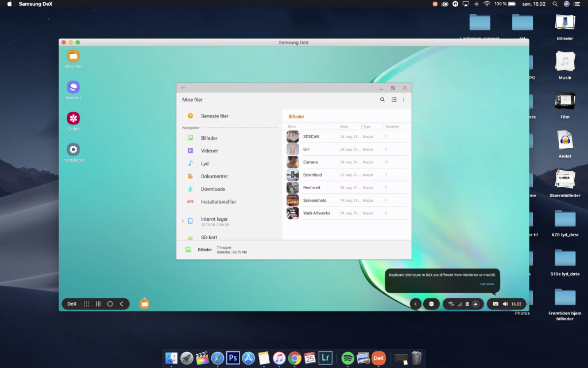Open Indstillinger settings gear icon

(x=73, y=149)
